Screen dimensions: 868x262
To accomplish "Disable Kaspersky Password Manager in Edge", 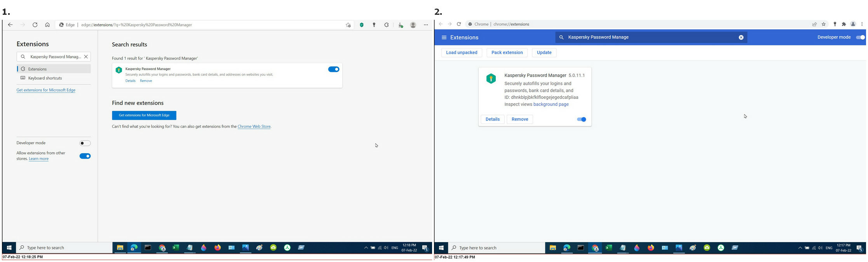I will point(334,69).
